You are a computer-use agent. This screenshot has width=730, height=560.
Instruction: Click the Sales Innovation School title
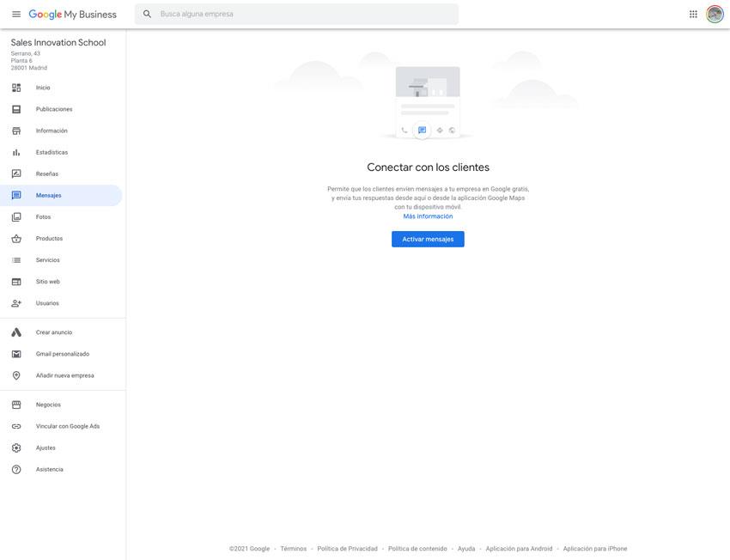coord(58,42)
